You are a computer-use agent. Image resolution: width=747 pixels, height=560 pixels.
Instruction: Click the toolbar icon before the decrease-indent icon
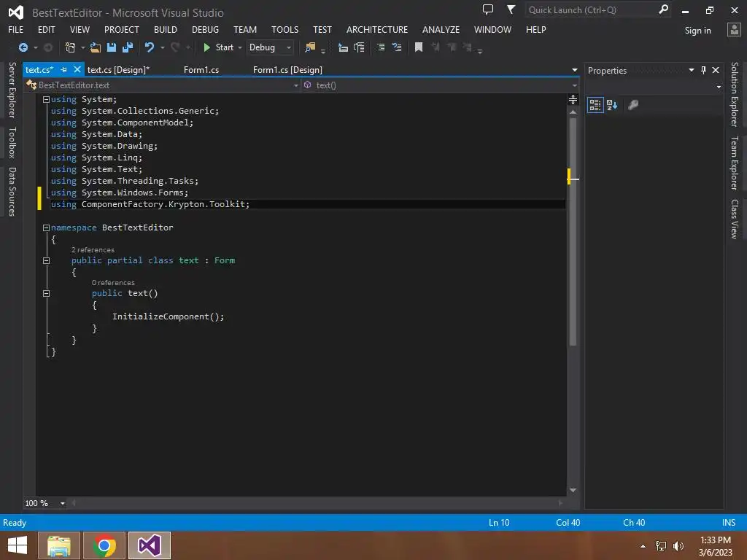tap(343, 47)
